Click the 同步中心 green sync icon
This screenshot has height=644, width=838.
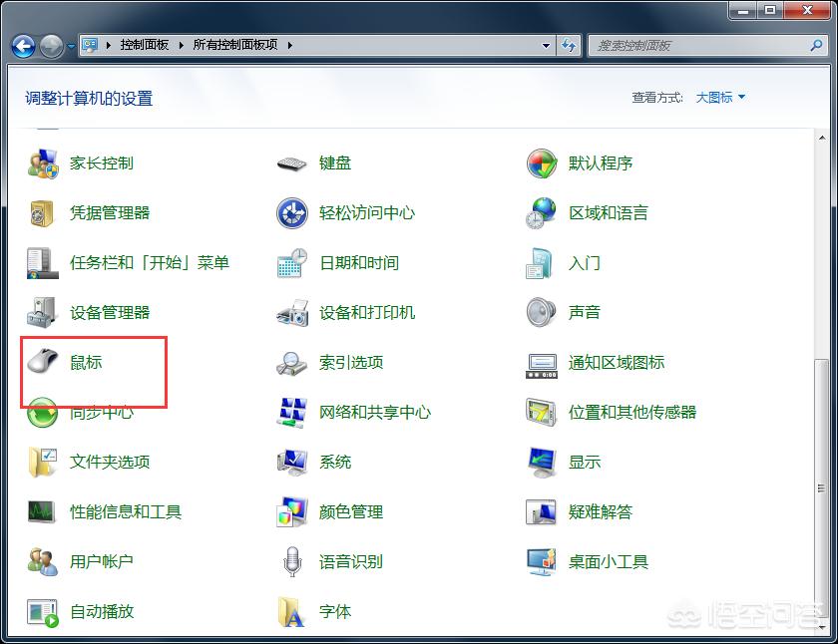point(42,413)
